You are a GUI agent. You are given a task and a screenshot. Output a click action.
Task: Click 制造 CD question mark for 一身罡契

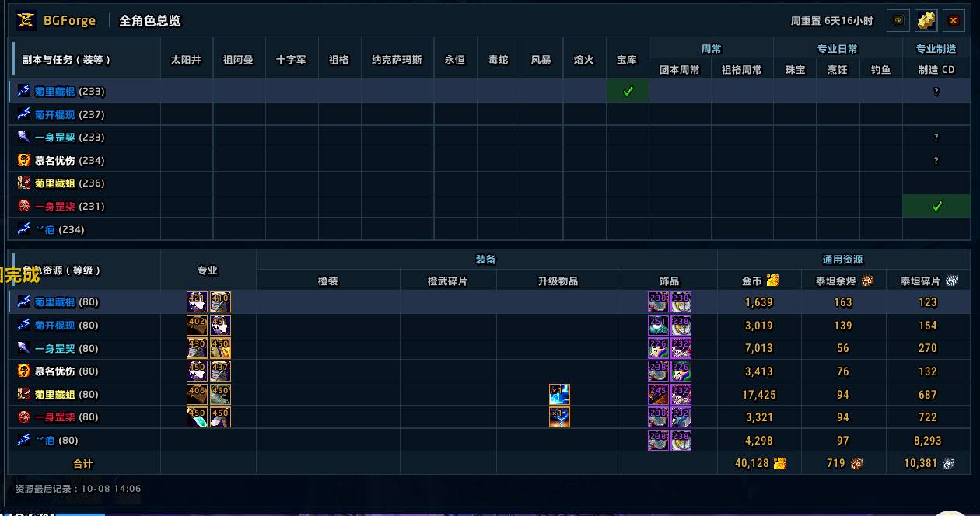936,138
